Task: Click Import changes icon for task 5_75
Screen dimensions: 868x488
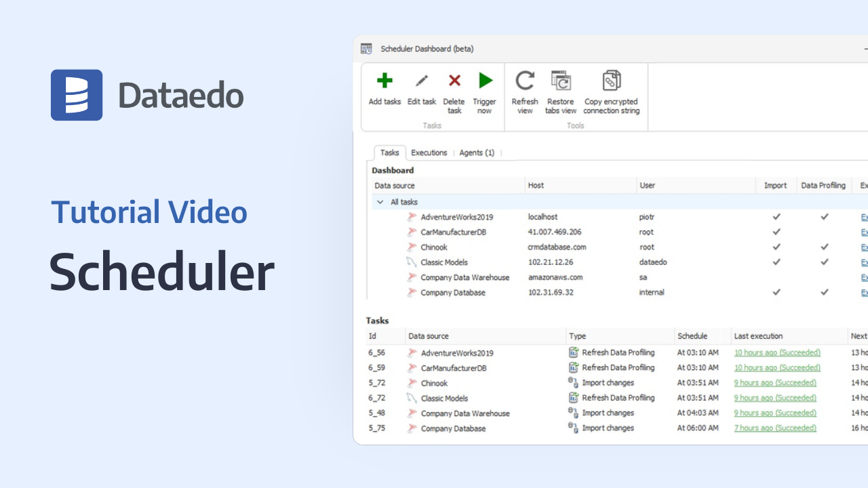Action: 574,428
